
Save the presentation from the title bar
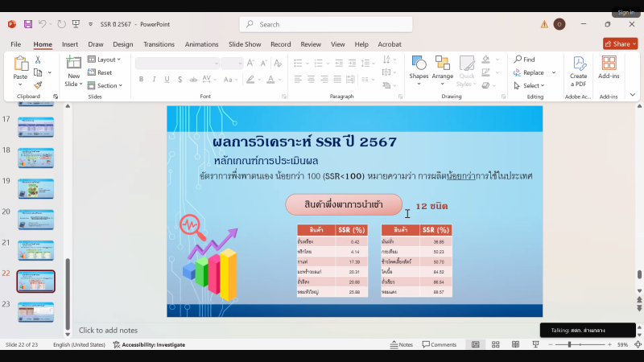(x=28, y=24)
